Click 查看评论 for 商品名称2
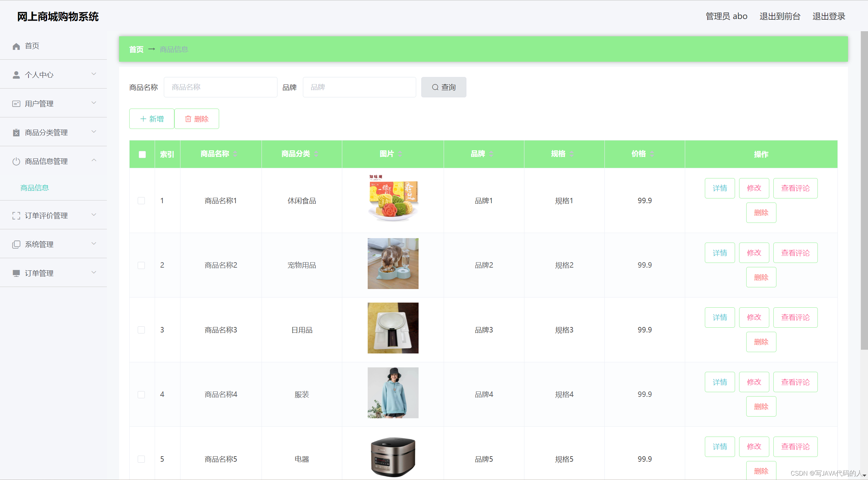 click(x=795, y=253)
